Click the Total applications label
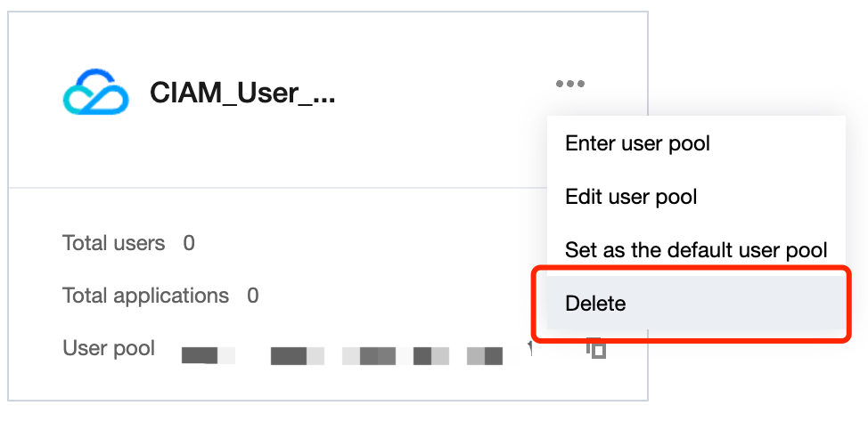The image size is (868, 438). (145, 296)
